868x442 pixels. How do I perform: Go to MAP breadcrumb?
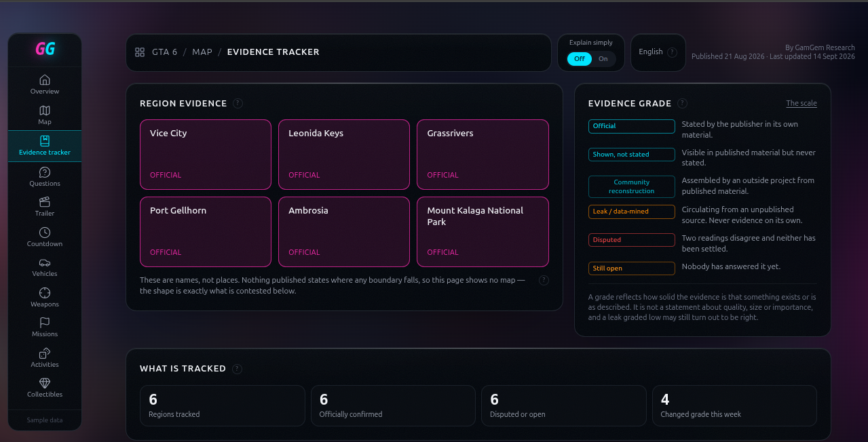pos(202,52)
